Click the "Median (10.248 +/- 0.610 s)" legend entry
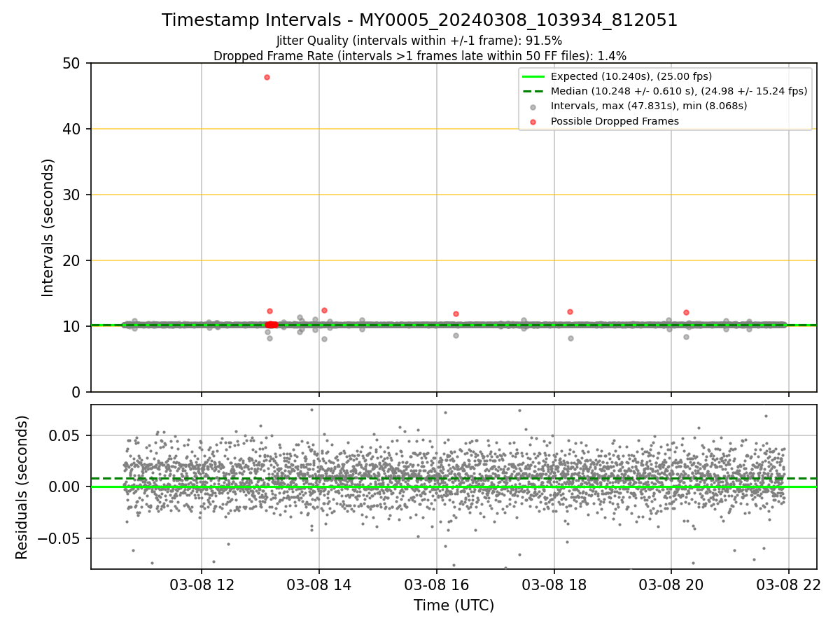The height and width of the screenshot is (630, 840). click(x=679, y=91)
